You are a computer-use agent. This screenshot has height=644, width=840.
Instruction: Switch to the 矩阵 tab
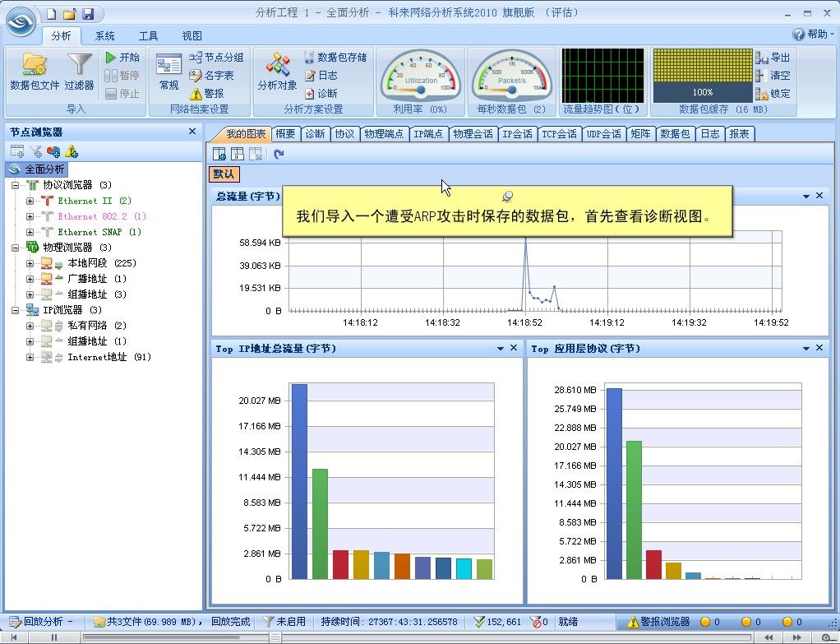tap(641, 133)
